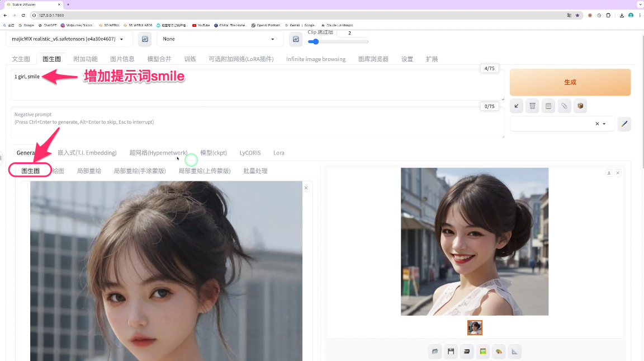Click into the prompt box with "1 girl, smile"

pyautogui.click(x=257, y=85)
